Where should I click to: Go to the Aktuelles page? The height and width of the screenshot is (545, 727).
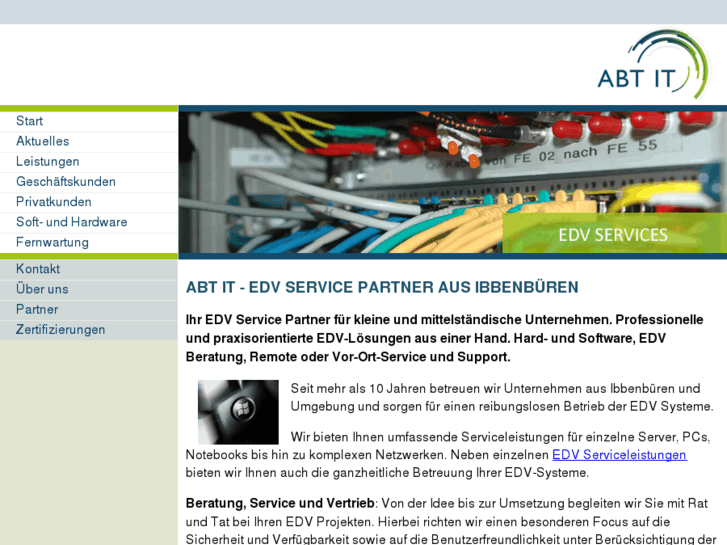tap(89, 141)
